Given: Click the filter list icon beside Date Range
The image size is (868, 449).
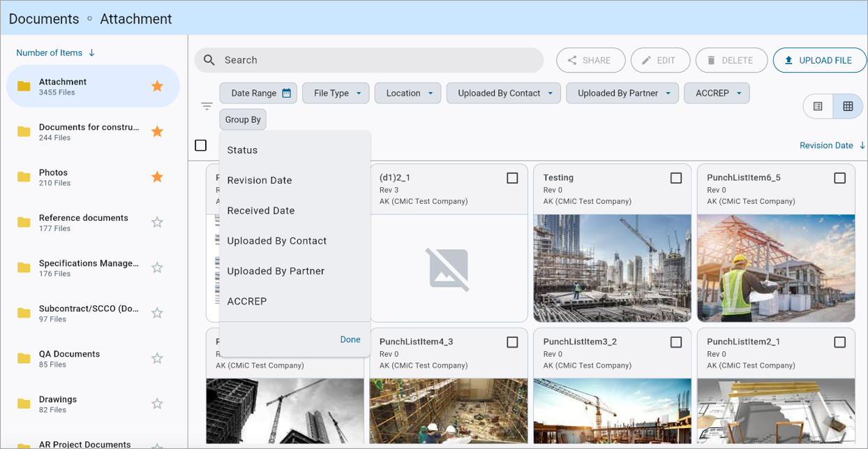Looking at the screenshot, I should tap(207, 106).
